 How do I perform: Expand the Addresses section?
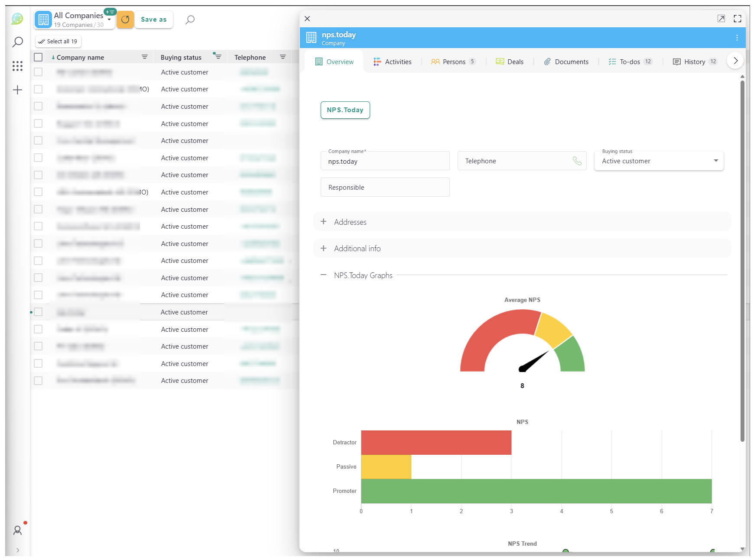[x=324, y=222]
